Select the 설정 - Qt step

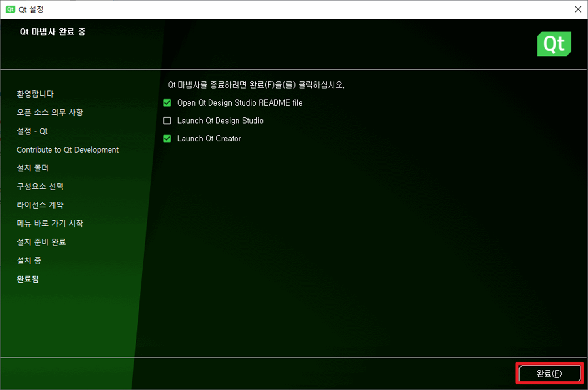tap(32, 131)
